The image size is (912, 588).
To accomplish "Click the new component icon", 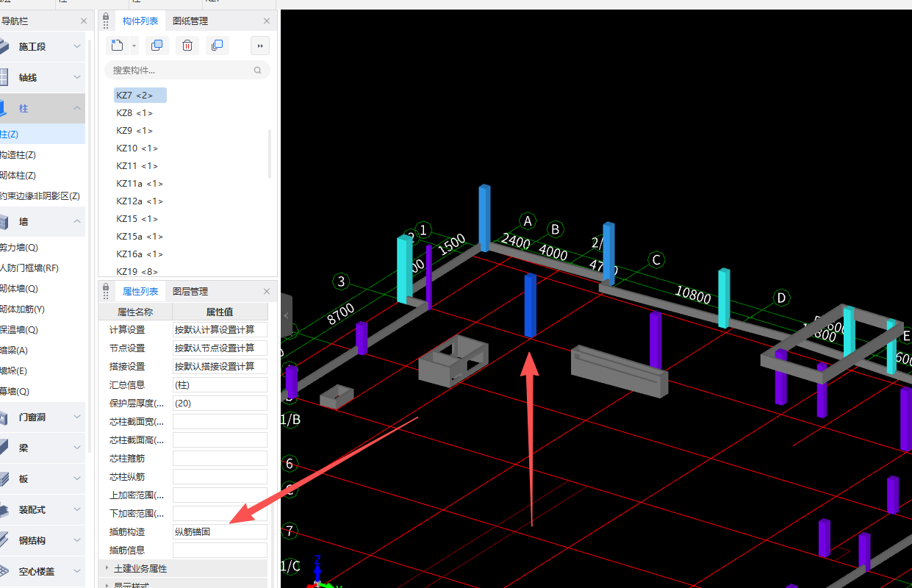I will 118,46.
